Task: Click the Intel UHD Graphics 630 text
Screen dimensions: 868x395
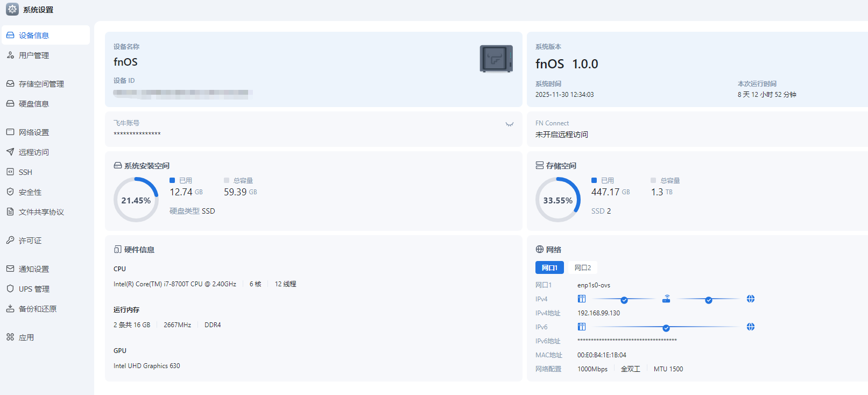Action: pos(147,366)
